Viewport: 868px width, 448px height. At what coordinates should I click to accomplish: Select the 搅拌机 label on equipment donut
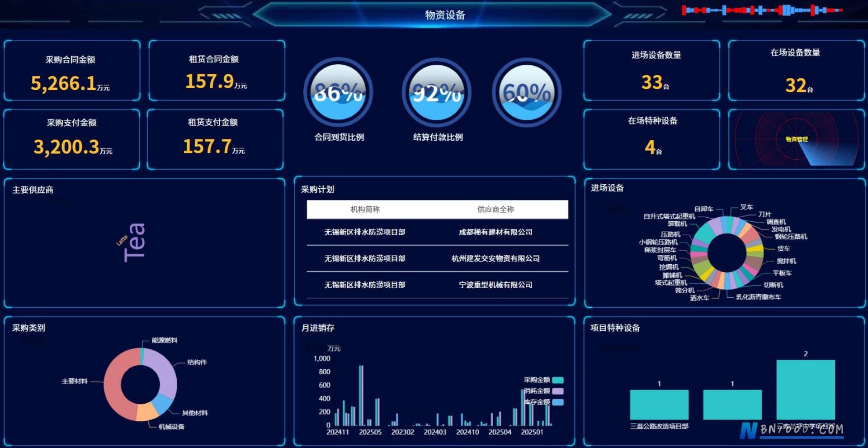coord(787,261)
